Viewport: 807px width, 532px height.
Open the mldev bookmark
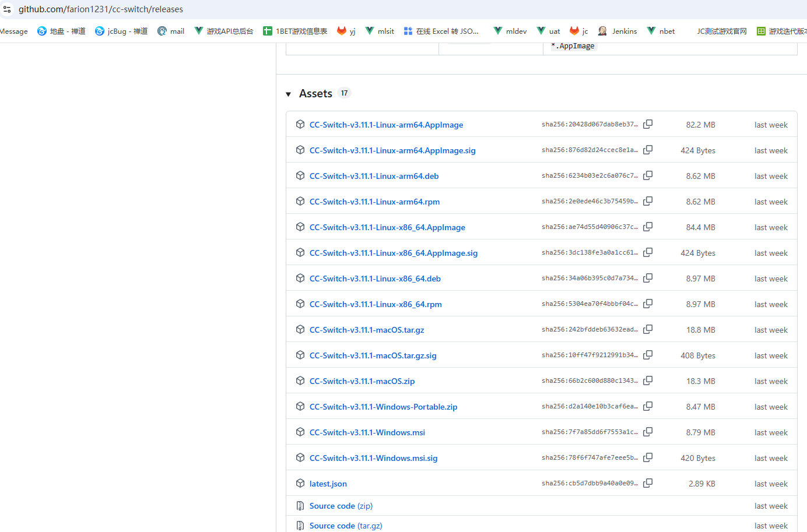(510, 31)
